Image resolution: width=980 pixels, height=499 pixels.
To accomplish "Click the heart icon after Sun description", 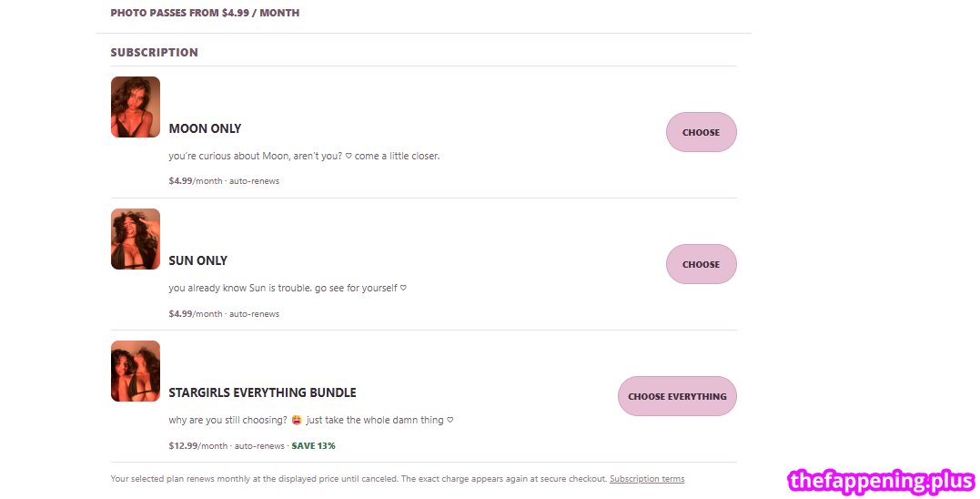I will pos(403,289).
